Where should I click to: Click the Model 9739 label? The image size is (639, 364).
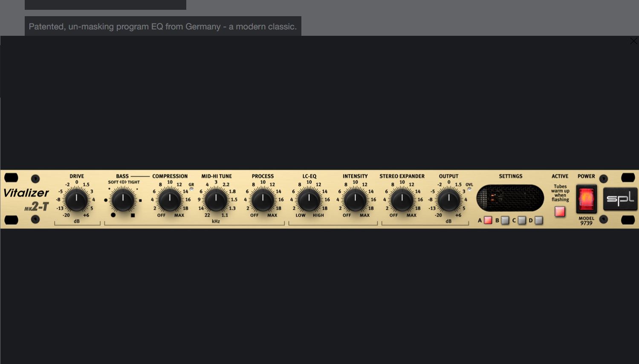tap(586, 221)
